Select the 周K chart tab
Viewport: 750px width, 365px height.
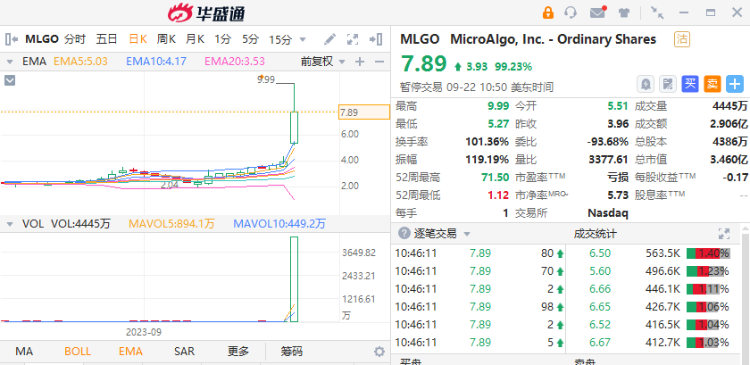[166, 39]
